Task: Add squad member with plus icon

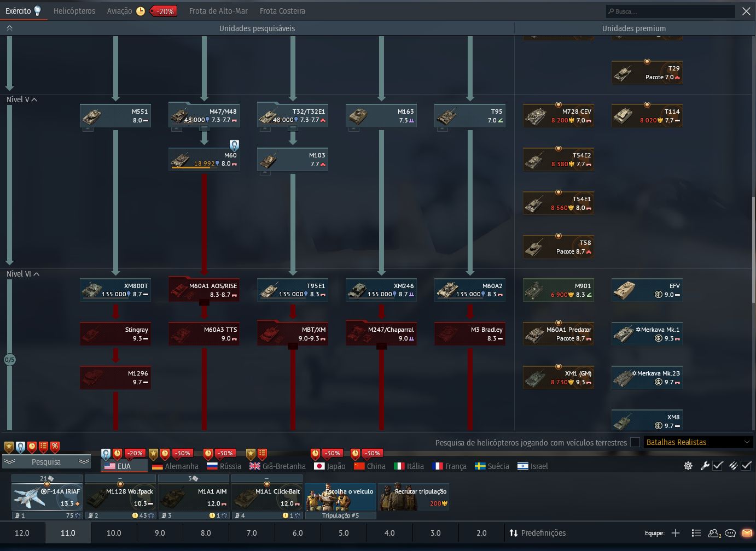Action: tap(676, 533)
